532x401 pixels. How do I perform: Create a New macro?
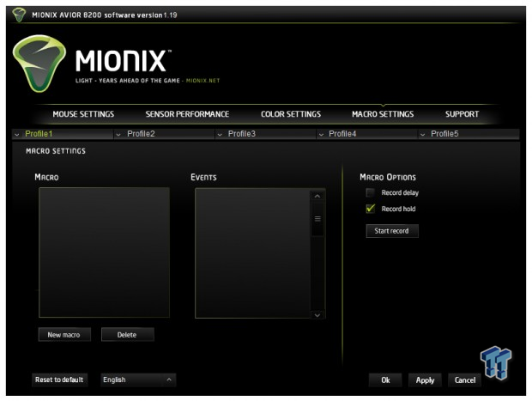pos(64,335)
